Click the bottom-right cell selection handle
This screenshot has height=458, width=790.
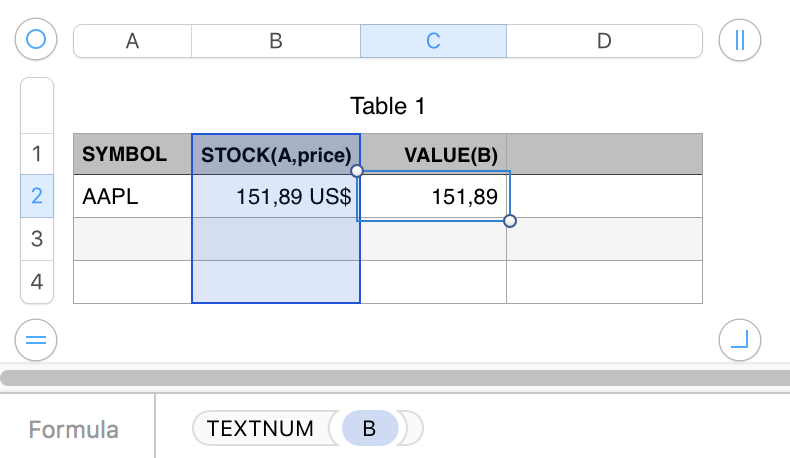click(x=510, y=221)
